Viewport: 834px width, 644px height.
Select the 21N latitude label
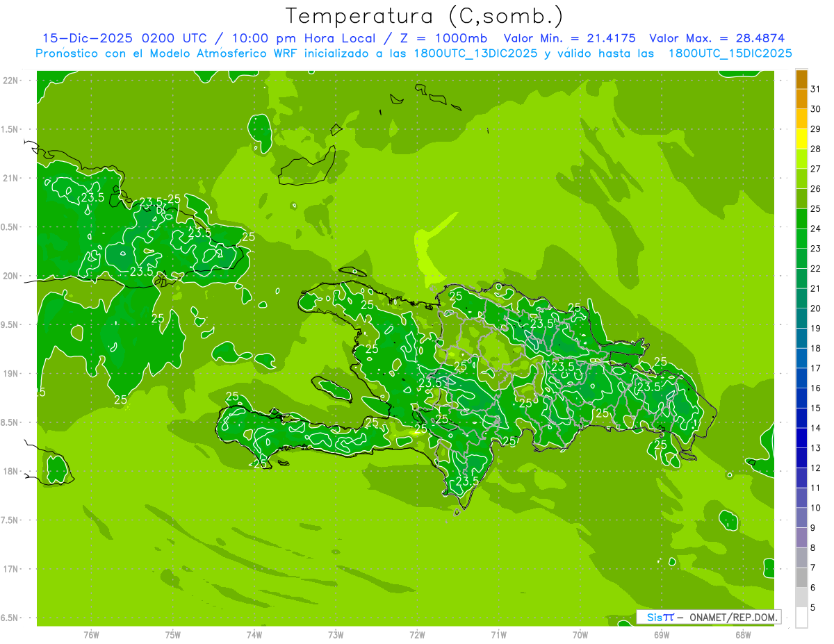11,178
